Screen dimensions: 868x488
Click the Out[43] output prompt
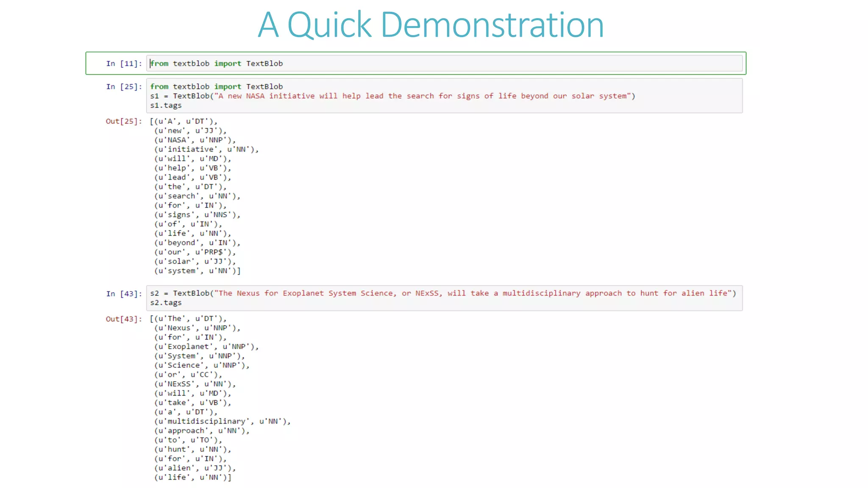124,319
